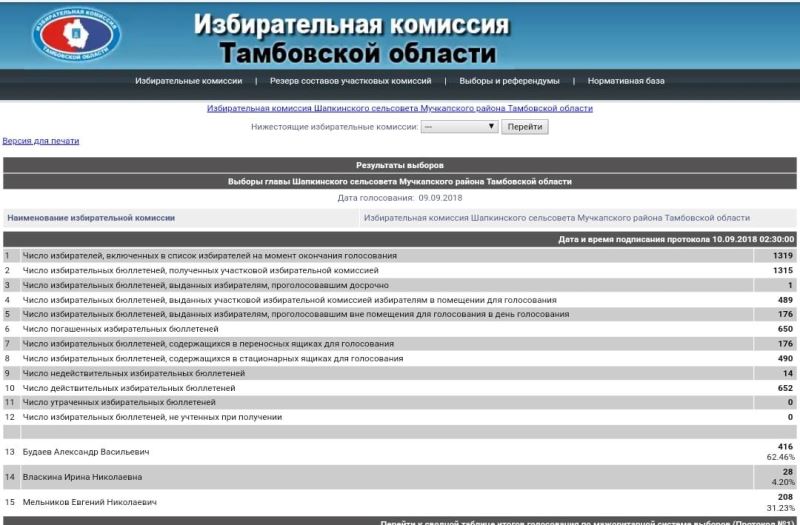Image resolution: width=800 pixels, height=525 pixels.
Task: Click Наименование избирательной комиссии label
Action: (x=91, y=218)
